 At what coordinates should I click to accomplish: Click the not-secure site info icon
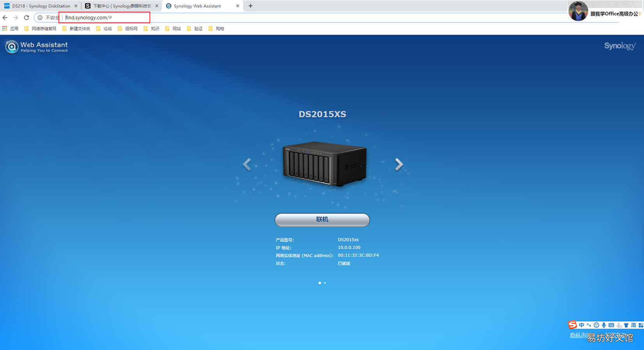[40, 18]
